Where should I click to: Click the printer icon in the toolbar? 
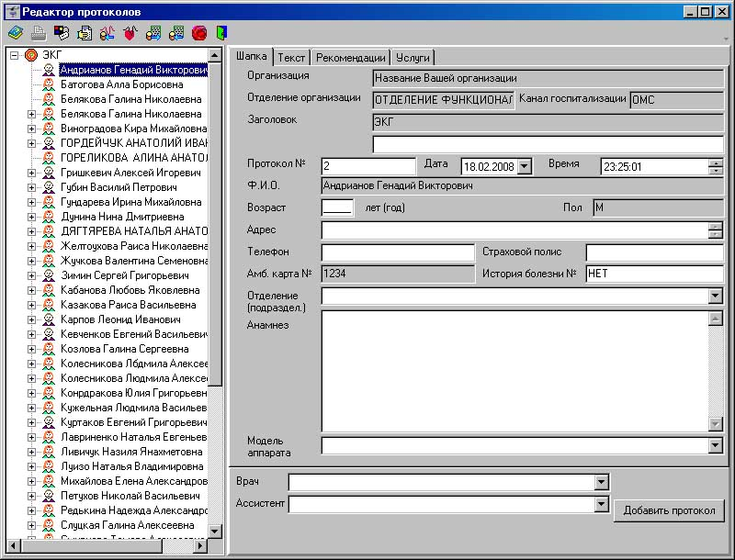click(39, 33)
